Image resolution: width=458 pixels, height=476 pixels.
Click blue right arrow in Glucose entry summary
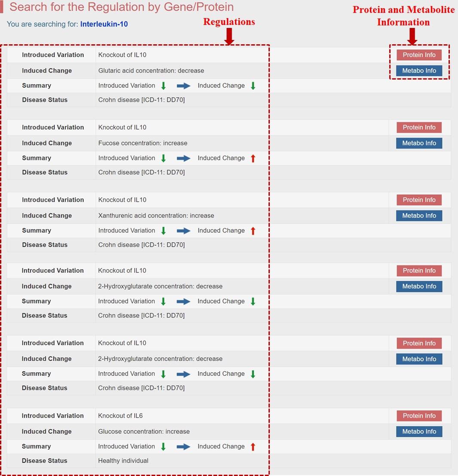click(183, 447)
